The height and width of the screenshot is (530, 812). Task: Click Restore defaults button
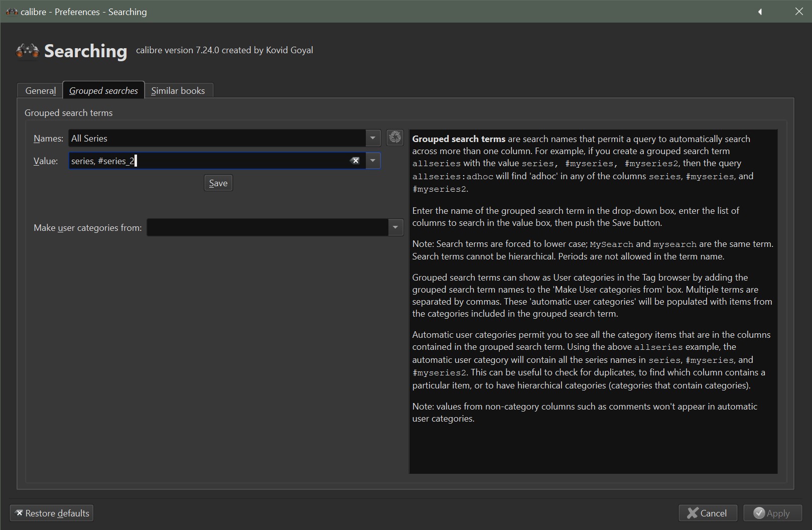[52, 513]
